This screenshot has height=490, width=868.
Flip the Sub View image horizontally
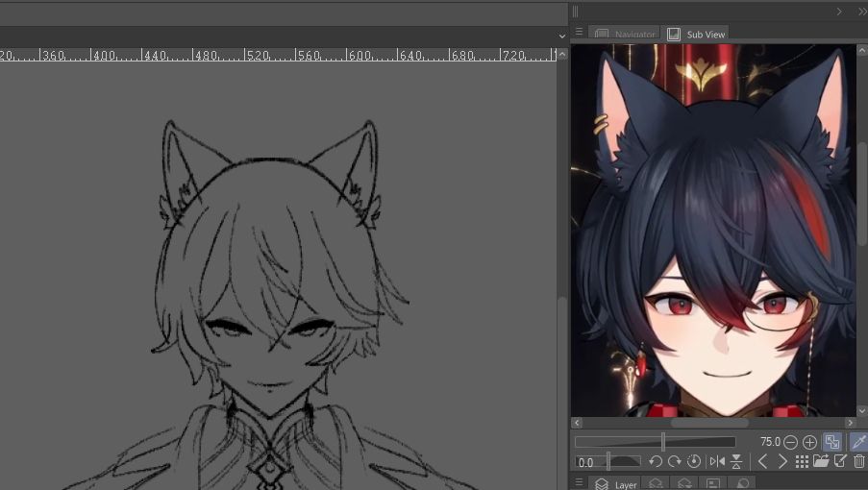point(717,461)
